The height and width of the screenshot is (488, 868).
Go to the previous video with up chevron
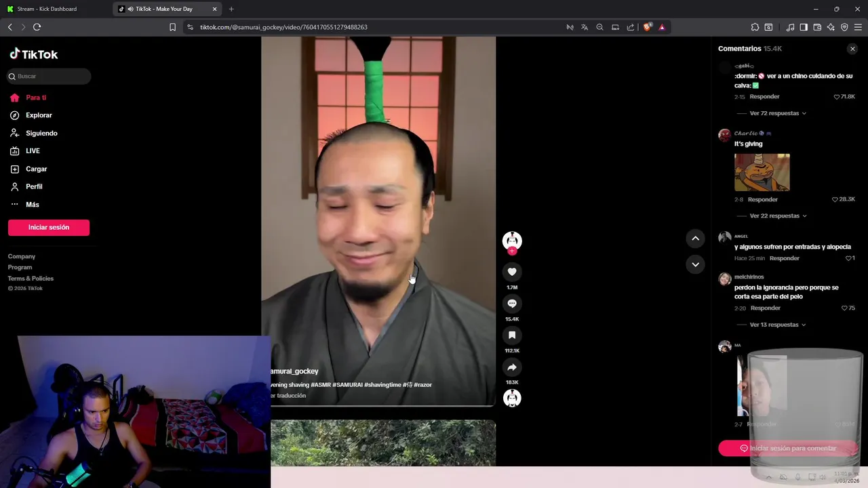coord(695,239)
